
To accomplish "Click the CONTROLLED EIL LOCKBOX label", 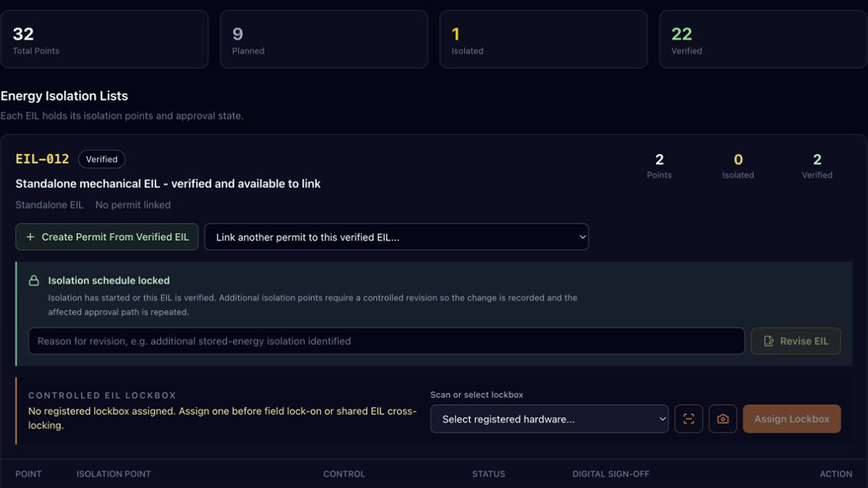I will [102, 395].
